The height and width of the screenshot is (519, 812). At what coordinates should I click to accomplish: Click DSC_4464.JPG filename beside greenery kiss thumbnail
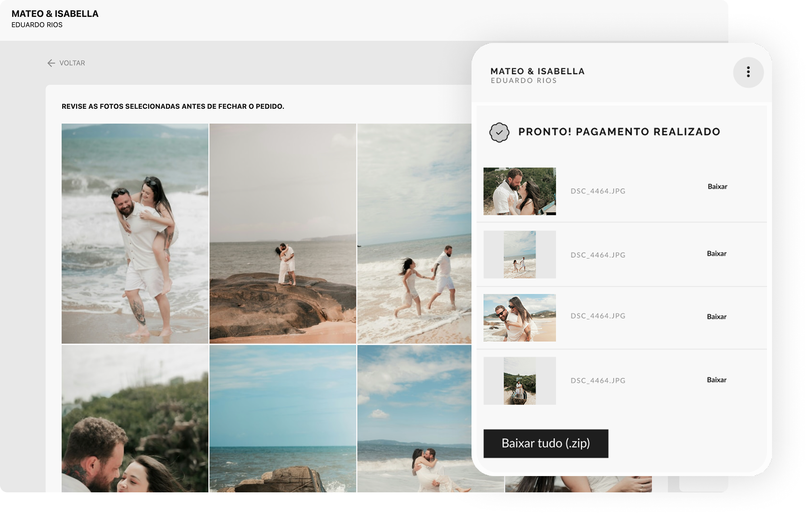(x=598, y=191)
